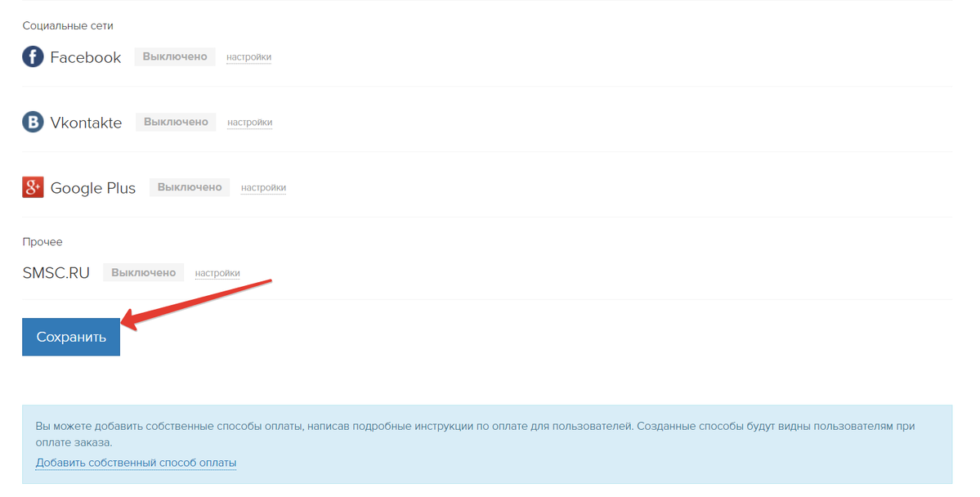This screenshot has height=497, width=980.
Task: Toggle Google Plus 'Выключено' status switch
Action: coord(190,187)
